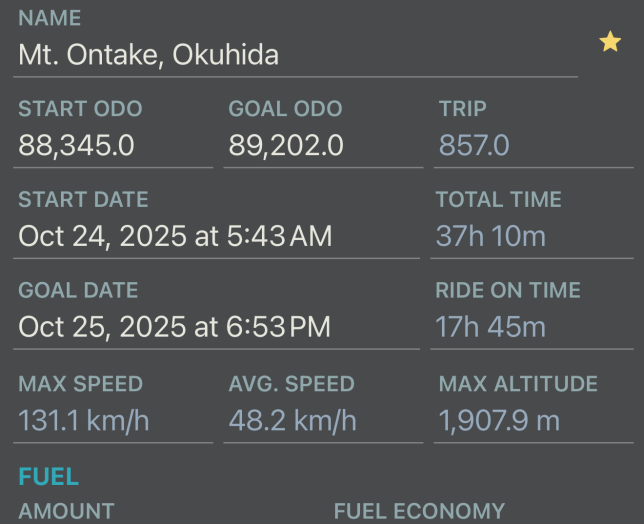Click the START ODO label
The image size is (644, 524).
tap(80, 109)
